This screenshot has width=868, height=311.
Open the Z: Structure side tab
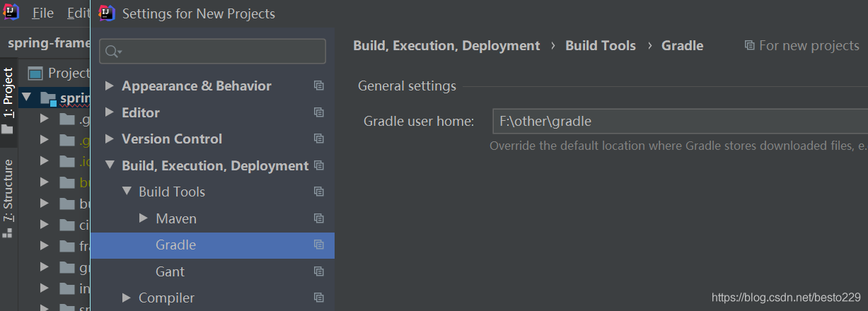(8, 191)
